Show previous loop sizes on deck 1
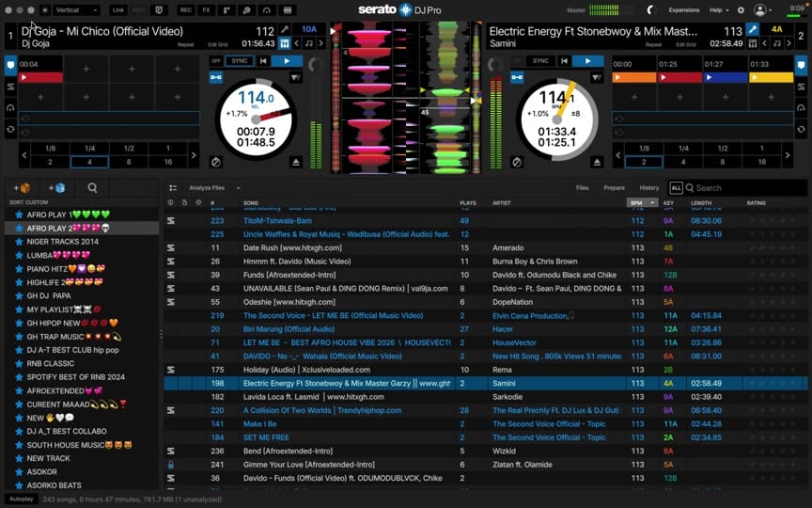This screenshot has width=812, height=508. coord(24,155)
